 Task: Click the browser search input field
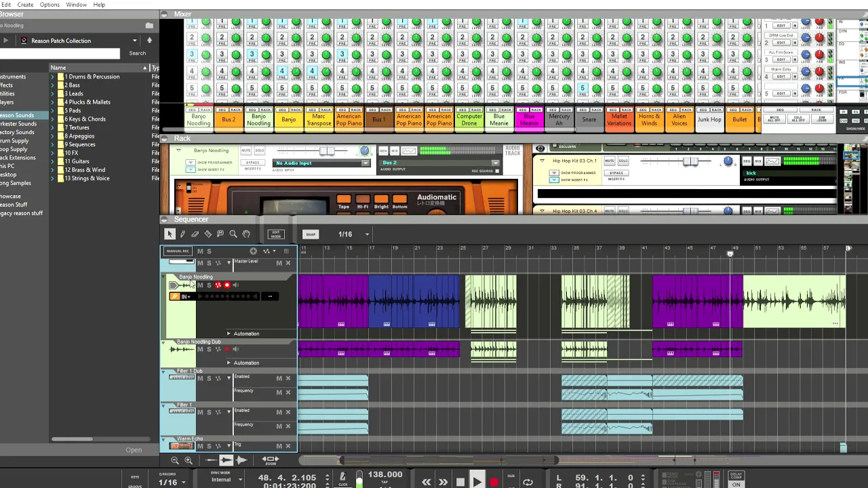pos(60,54)
